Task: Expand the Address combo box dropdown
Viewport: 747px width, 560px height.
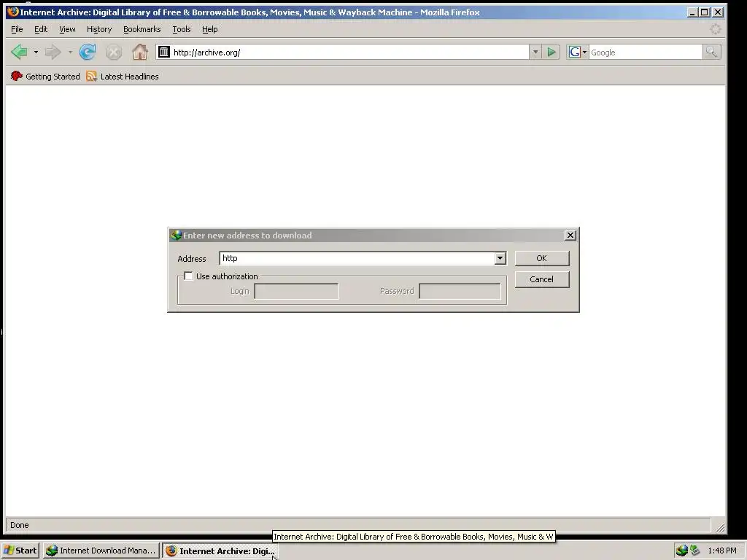Action: (x=500, y=258)
